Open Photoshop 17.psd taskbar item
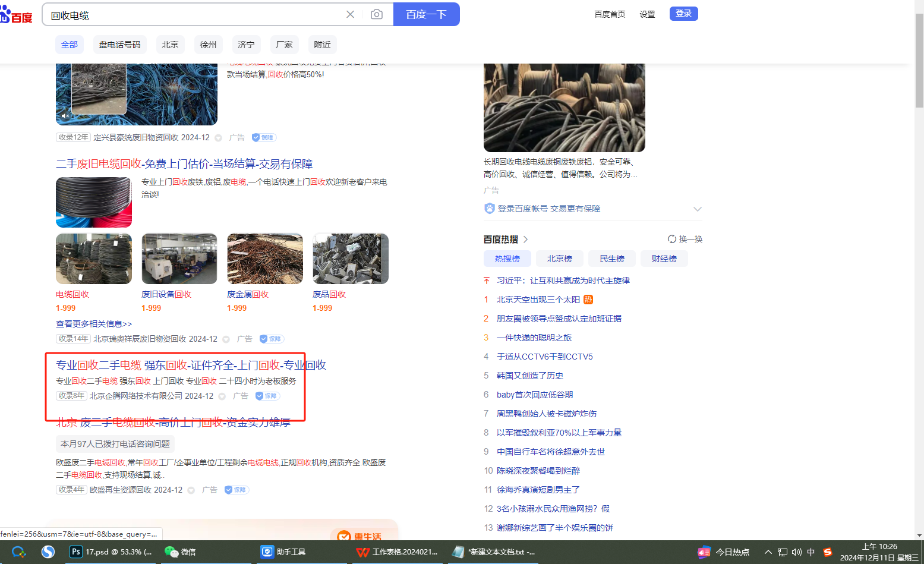Viewport: 924px width, 564px height. 111,552
